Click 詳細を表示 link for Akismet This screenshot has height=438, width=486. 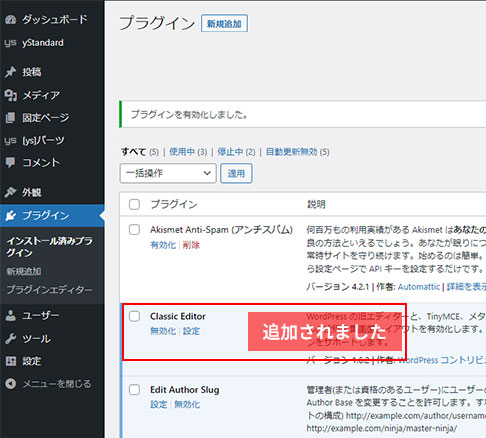pos(466,287)
